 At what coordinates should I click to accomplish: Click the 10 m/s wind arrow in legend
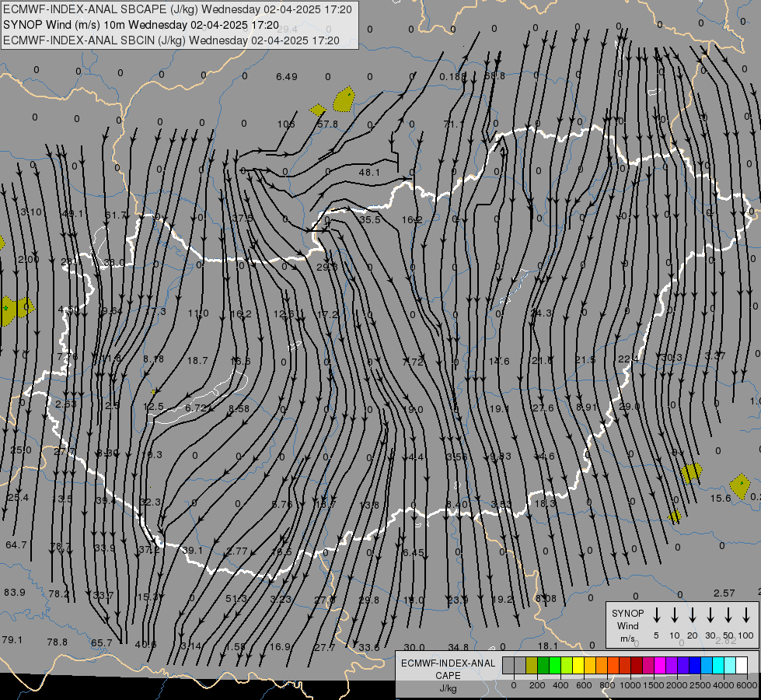[x=675, y=615]
